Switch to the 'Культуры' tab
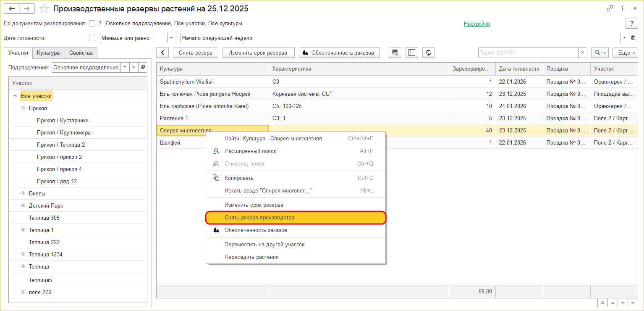The image size is (644, 311). (49, 53)
